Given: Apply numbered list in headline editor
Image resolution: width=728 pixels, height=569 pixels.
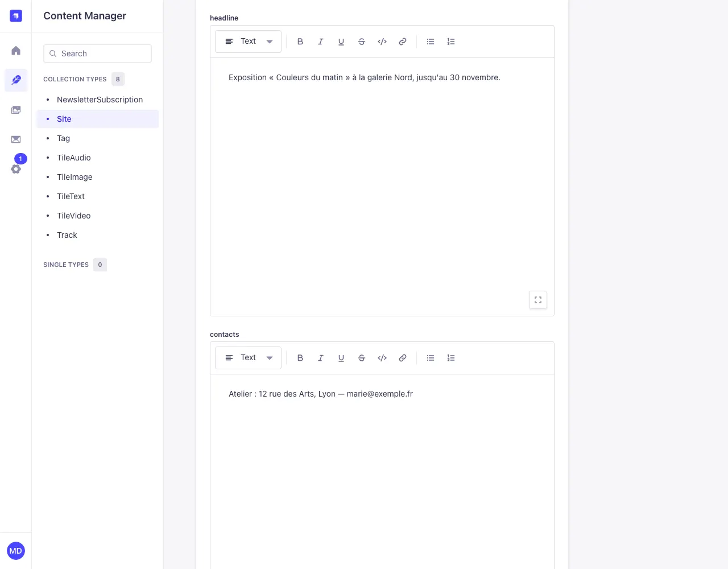Looking at the screenshot, I should [x=451, y=42].
